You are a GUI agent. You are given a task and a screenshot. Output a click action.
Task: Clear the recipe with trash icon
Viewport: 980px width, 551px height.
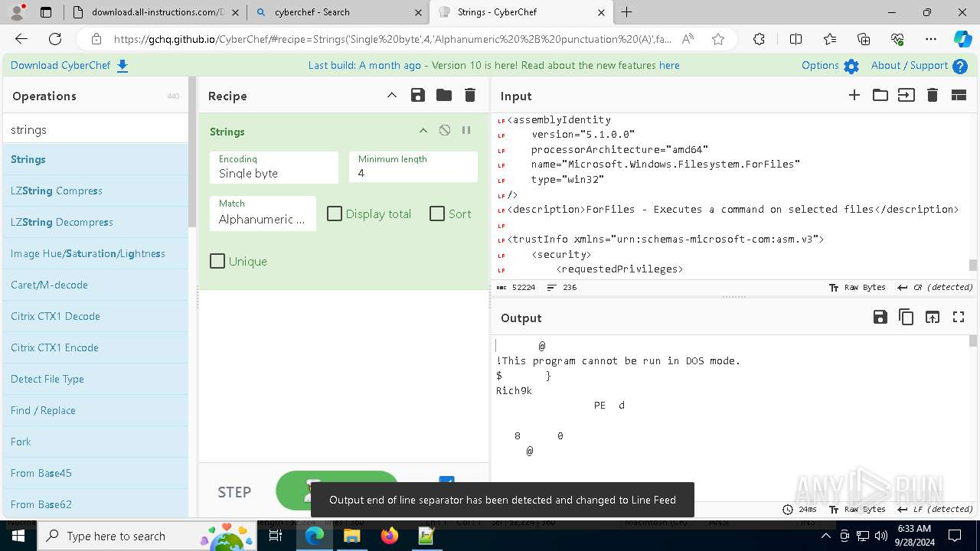point(470,95)
